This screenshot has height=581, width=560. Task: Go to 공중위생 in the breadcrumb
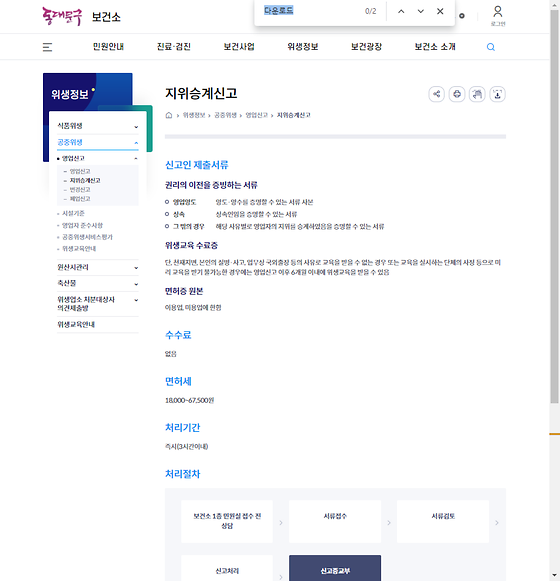225,115
